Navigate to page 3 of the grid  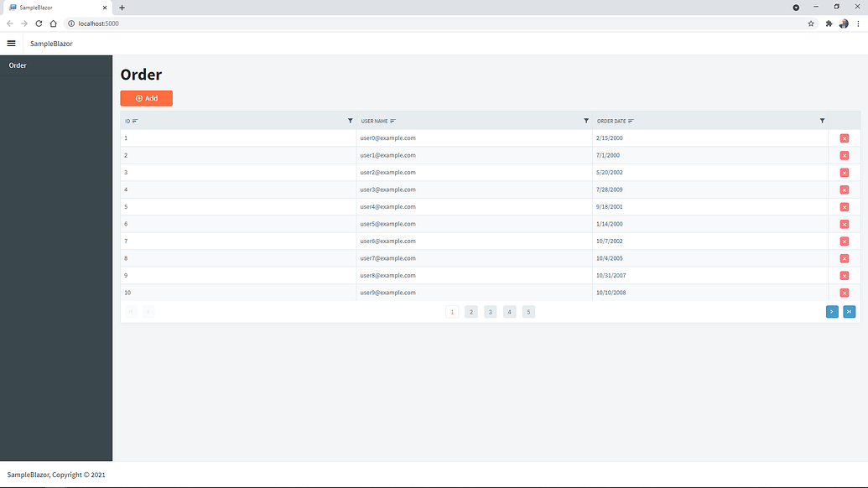(490, 311)
